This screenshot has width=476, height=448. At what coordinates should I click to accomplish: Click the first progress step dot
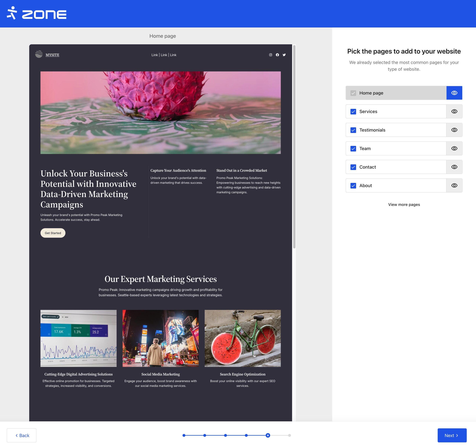click(x=184, y=435)
